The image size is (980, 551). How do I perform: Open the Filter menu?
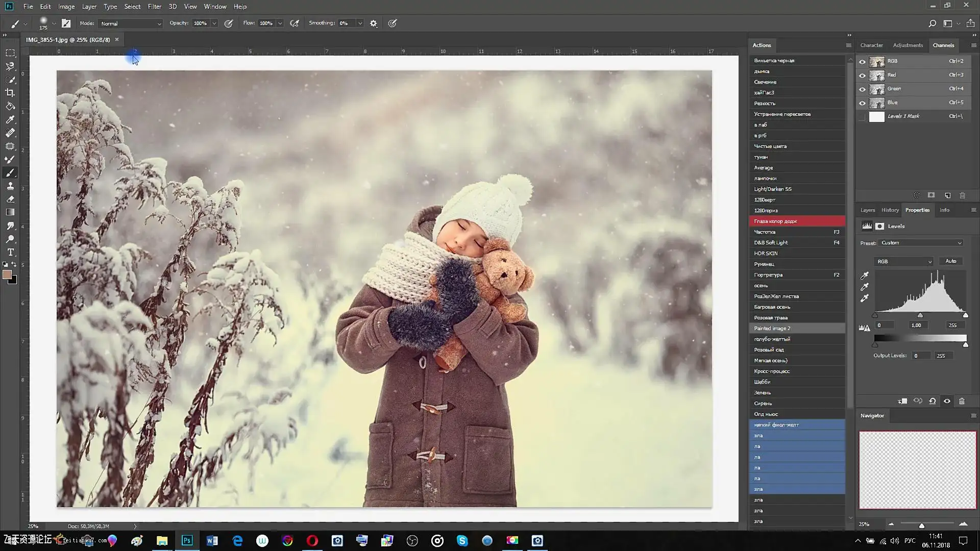[x=154, y=7]
